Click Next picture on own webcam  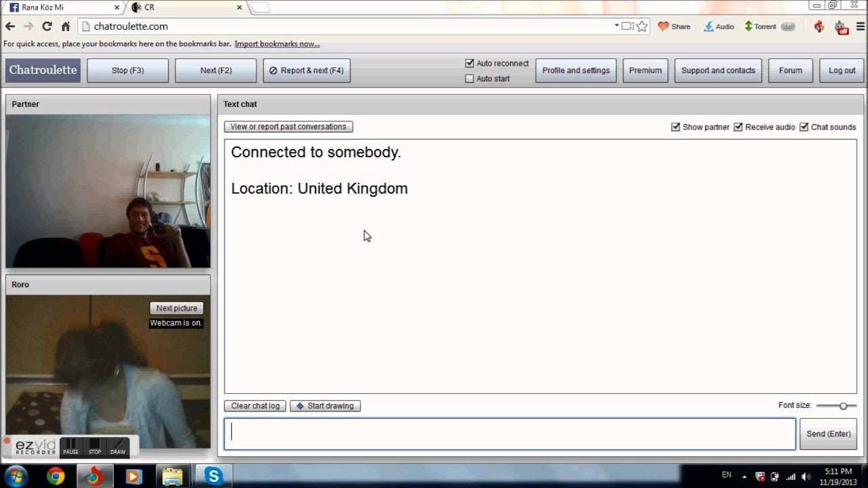click(176, 308)
